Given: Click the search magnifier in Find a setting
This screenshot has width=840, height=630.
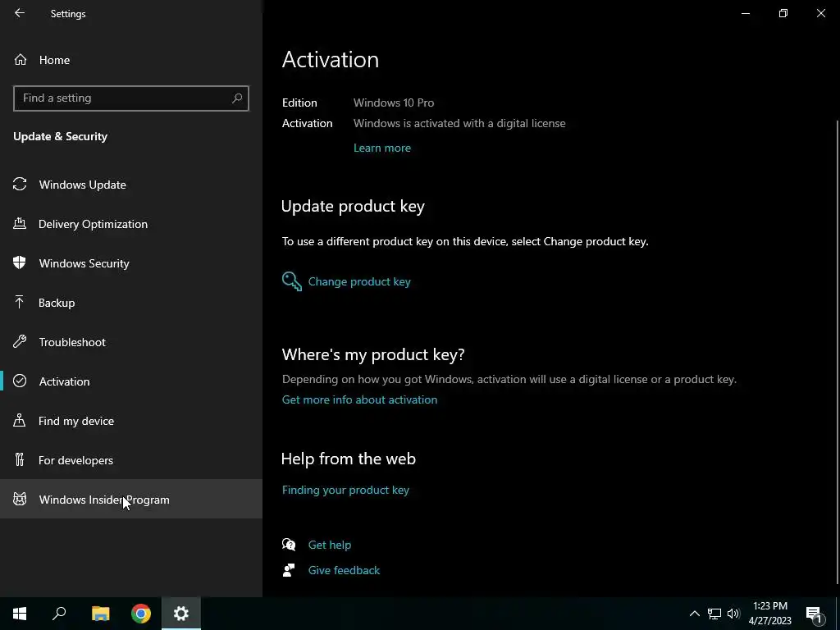Looking at the screenshot, I should coord(237,98).
